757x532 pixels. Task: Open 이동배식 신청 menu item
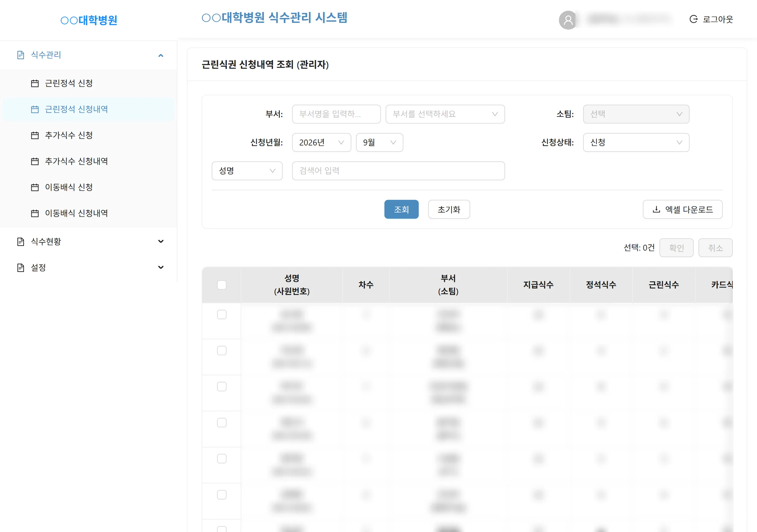(88, 188)
